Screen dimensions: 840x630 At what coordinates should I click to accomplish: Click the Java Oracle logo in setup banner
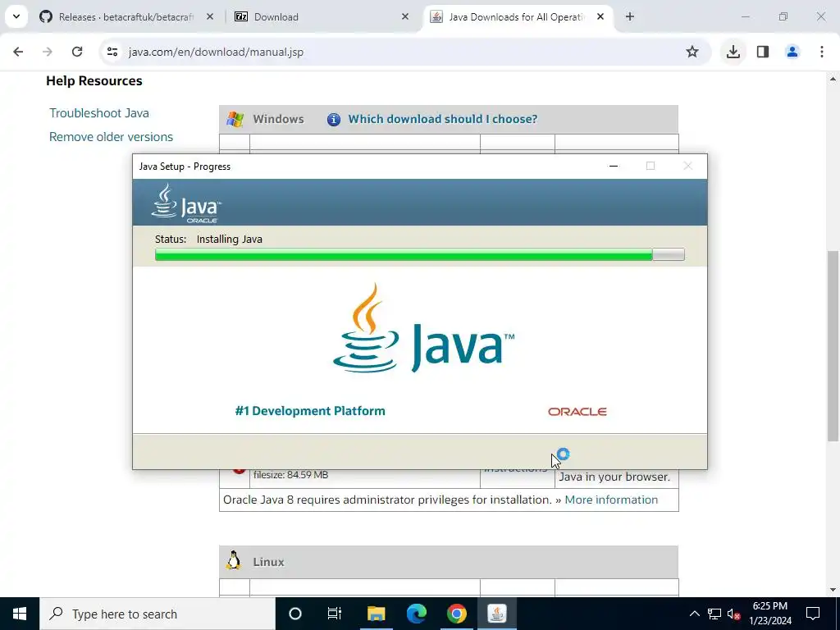186,203
